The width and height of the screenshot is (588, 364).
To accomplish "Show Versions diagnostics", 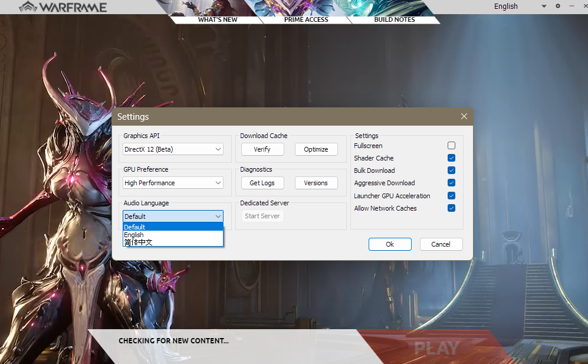I will click(x=316, y=183).
